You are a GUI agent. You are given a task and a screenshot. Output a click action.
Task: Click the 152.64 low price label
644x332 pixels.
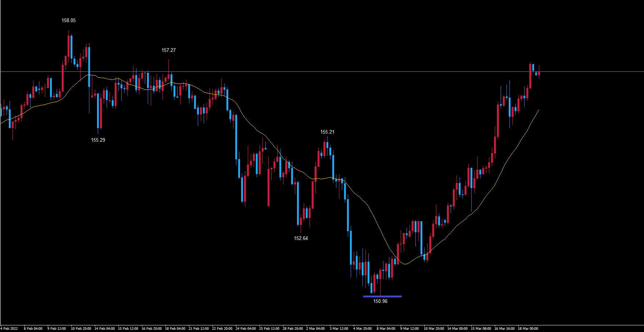[x=301, y=239]
